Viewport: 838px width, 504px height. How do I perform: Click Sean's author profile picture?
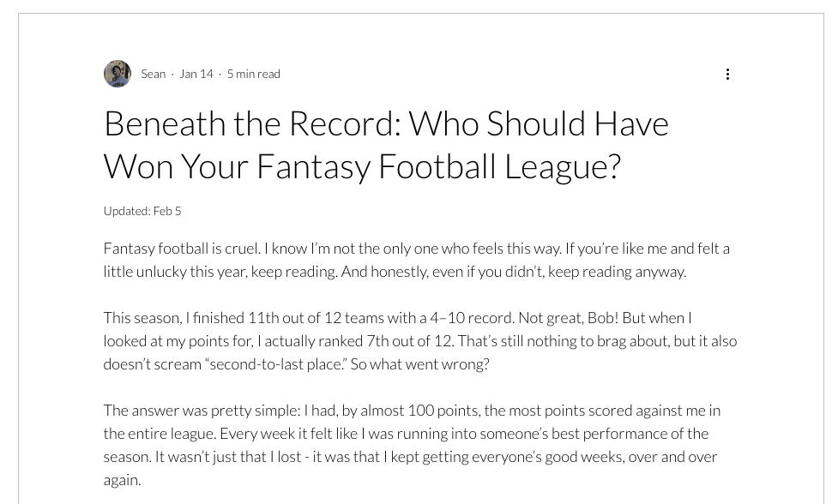pos(118,74)
